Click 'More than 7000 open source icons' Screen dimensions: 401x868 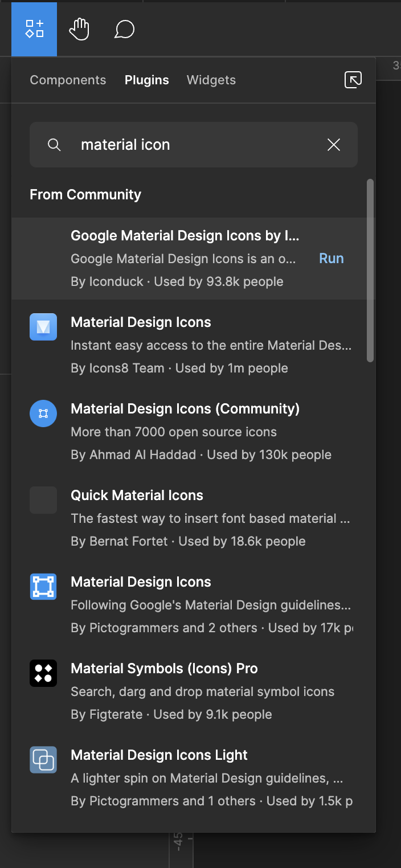(x=174, y=432)
